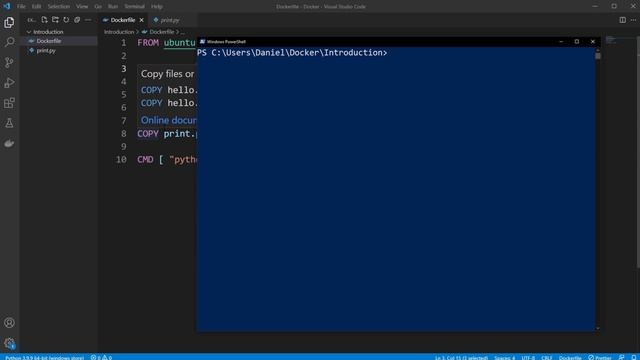640x360 pixels.
Task: Open Explorer more actions ellipsis
Action: (88, 20)
